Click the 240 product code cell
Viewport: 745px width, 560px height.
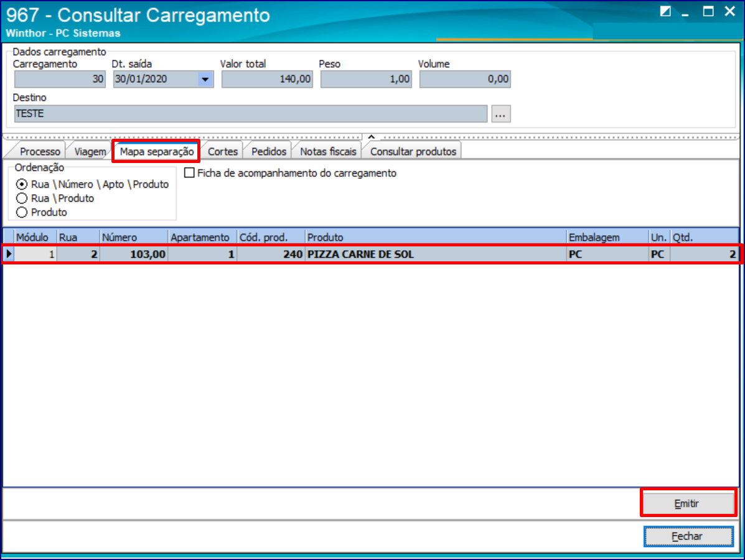pyautogui.click(x=271, y=254)
